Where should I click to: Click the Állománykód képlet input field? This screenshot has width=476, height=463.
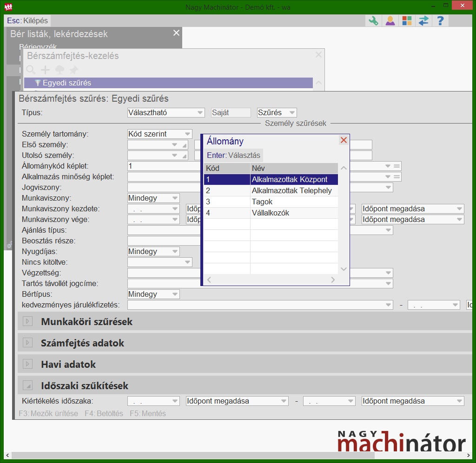(163, 166)
